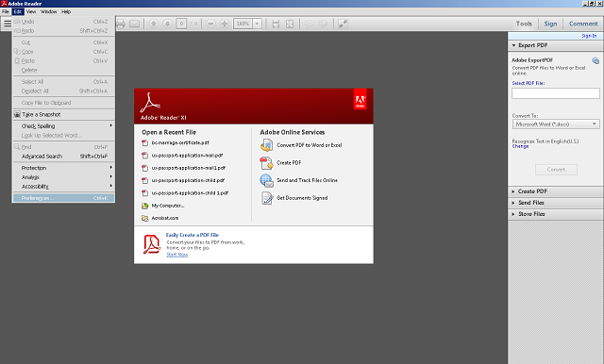Open the Convert To format dropdown

coord(556,124)
